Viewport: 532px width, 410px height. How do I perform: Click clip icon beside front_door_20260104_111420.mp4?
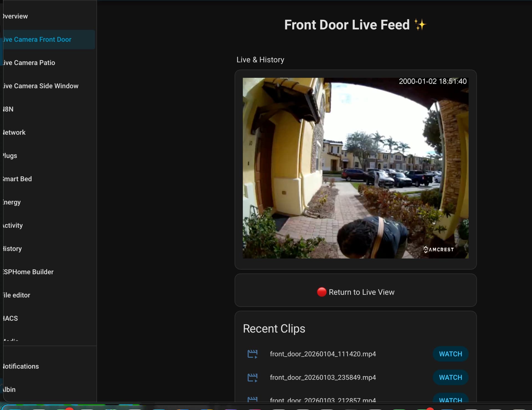tap(252, 354)
